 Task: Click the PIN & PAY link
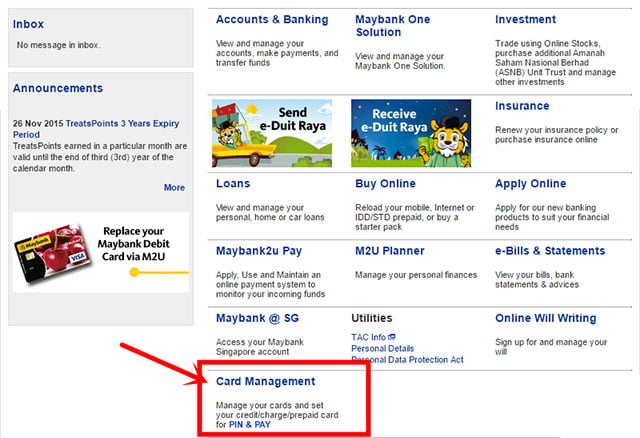point(250,425)
